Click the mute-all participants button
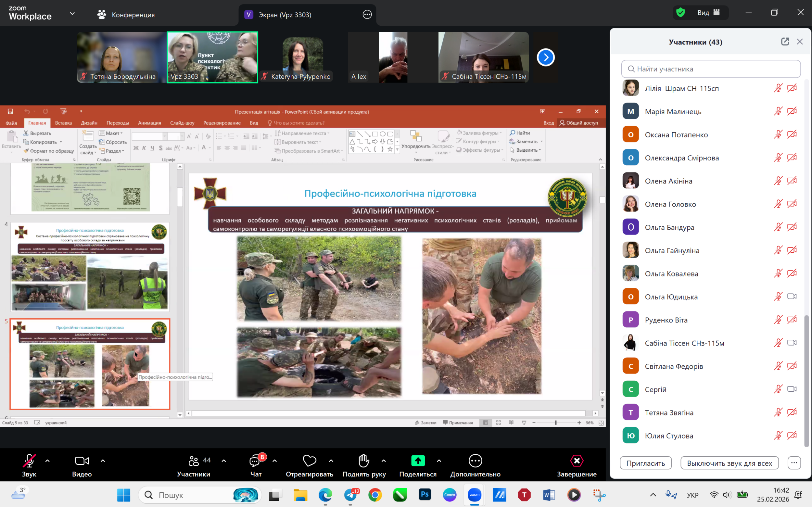The width and height of the screenshot is (812, 507). pyautogui.click(x=729, y=463)
